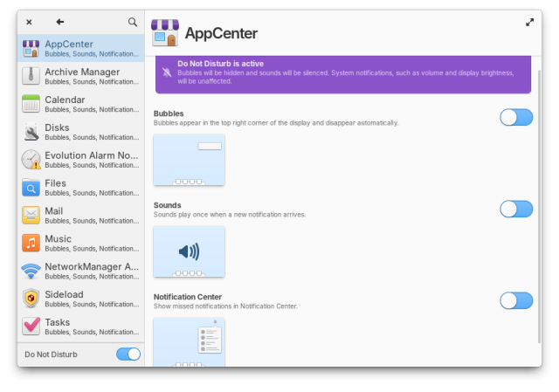Click the Sideload shield icon

pos(31,299)
